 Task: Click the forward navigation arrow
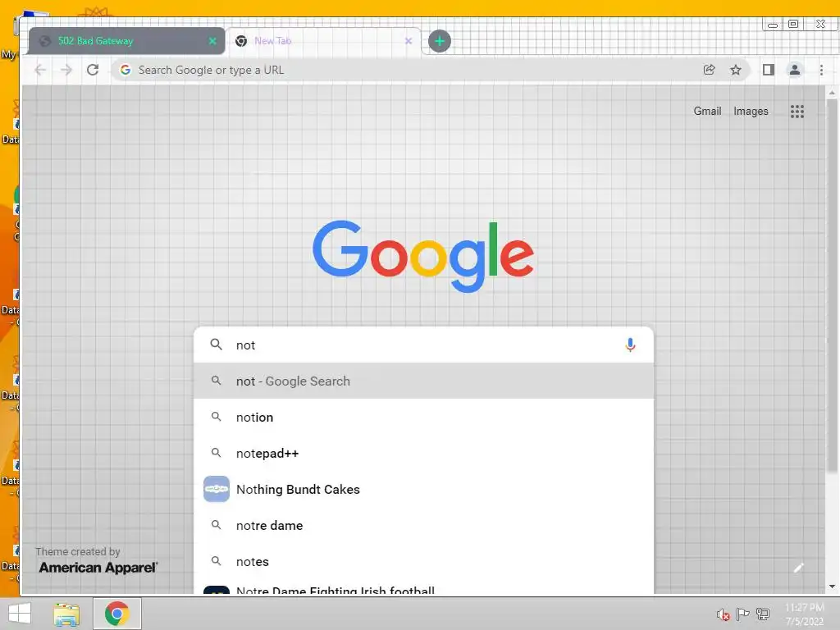tap(66, 71)
